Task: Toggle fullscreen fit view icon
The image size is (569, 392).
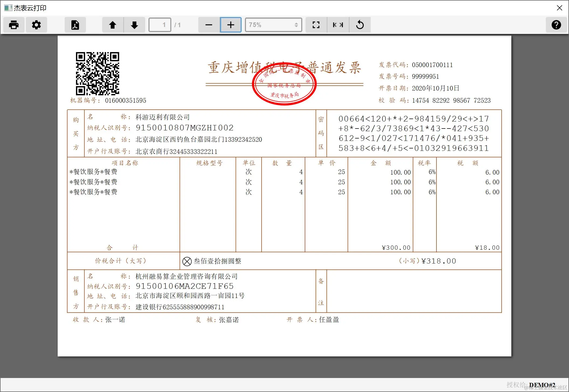Action: pos(316,25)
